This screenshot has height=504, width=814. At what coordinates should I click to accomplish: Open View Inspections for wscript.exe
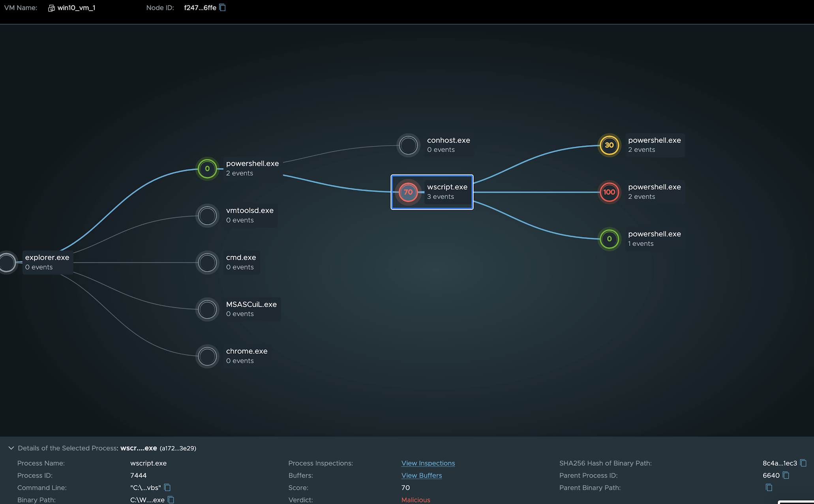[428, 463]
